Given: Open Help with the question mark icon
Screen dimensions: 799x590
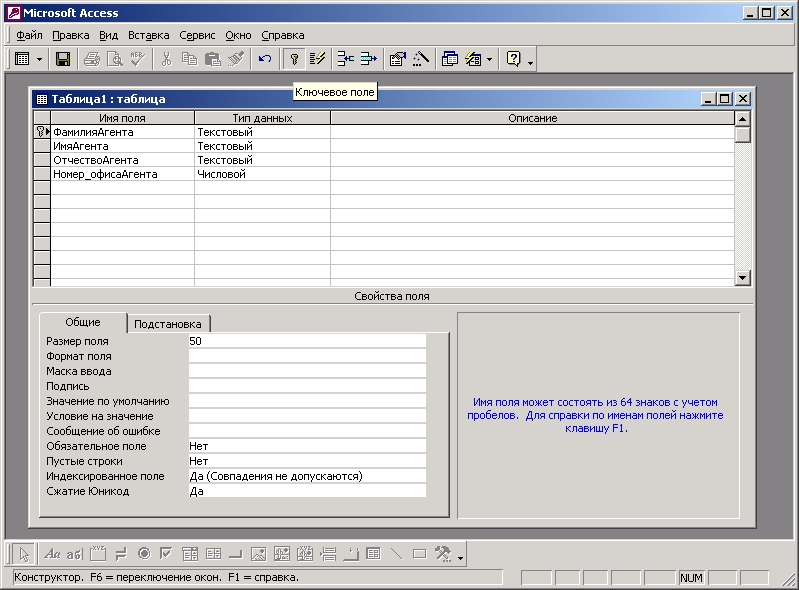Looking at the screenshot, I should pyautogui.click(x=514, y=59).
